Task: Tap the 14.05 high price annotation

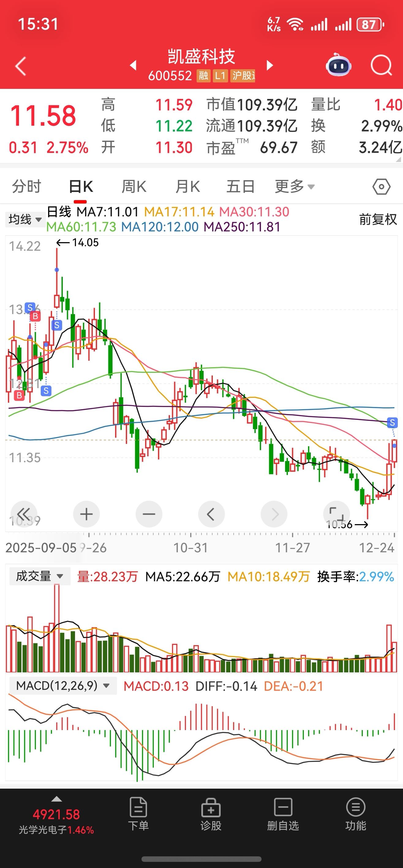Action: (x=78, y=243)
